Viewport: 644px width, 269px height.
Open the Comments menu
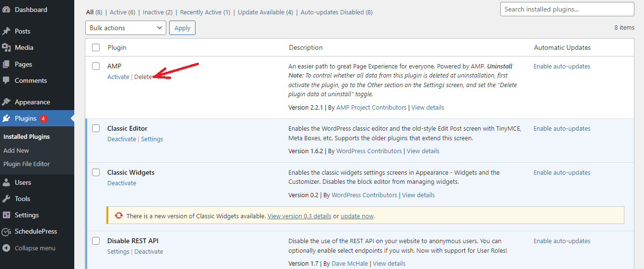coord(31,80)
